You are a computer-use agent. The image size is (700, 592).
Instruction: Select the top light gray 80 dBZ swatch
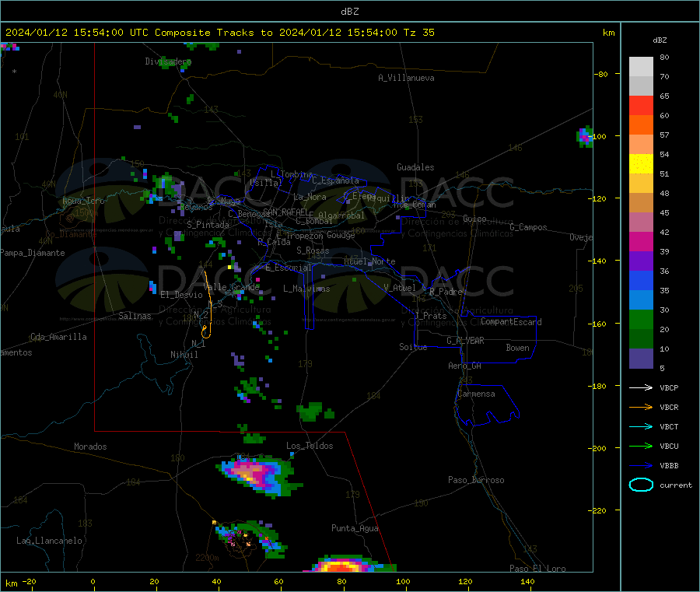(x=641, y=67)
